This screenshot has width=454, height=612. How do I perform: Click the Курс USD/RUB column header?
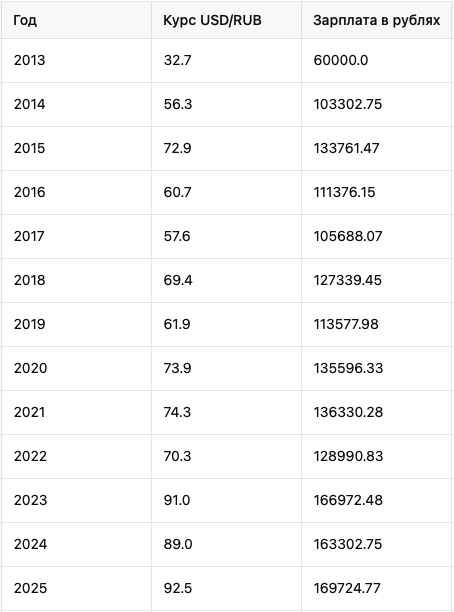(x=226, y=20)
